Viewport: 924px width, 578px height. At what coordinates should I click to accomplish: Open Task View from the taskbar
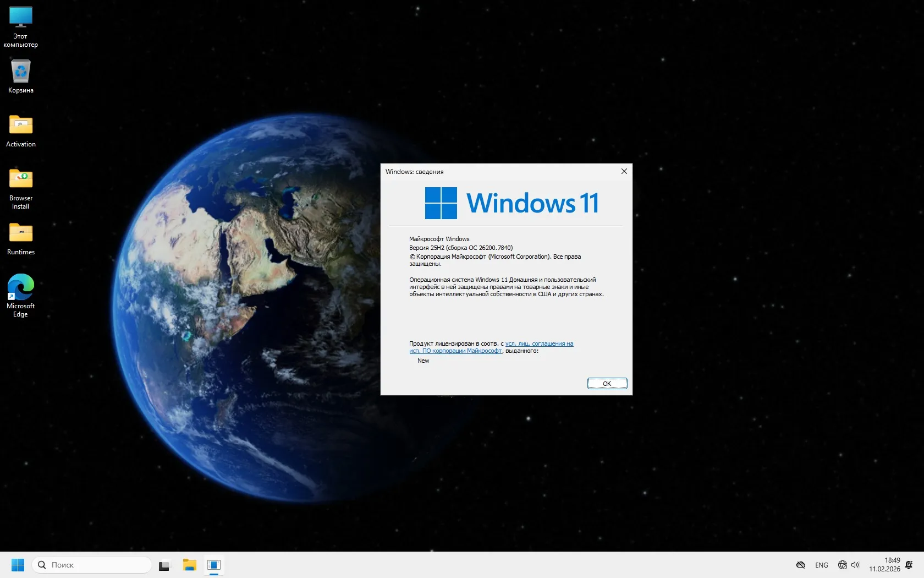point(164,565)
